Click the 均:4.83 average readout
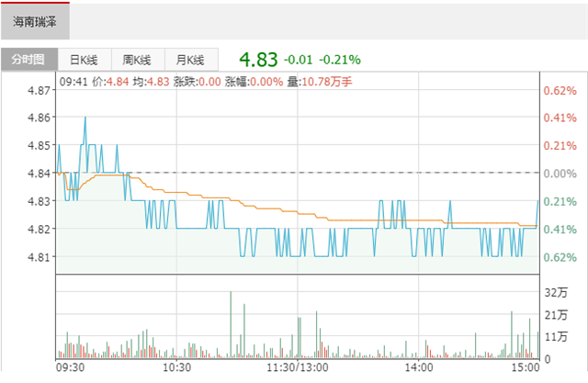The height and width of the screenshot is (383, 588). tap(151, 82)
